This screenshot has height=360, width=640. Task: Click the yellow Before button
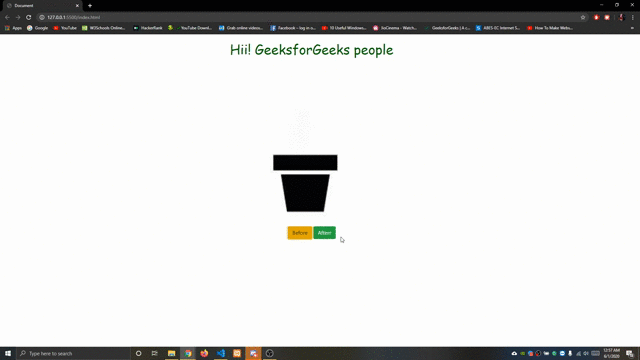click(x=300, y=233)
